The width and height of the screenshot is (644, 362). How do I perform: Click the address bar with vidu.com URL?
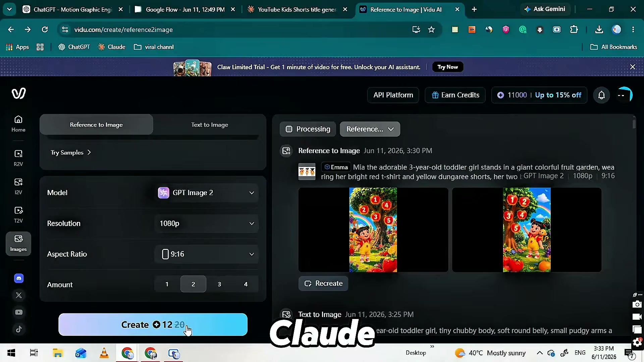235,30
